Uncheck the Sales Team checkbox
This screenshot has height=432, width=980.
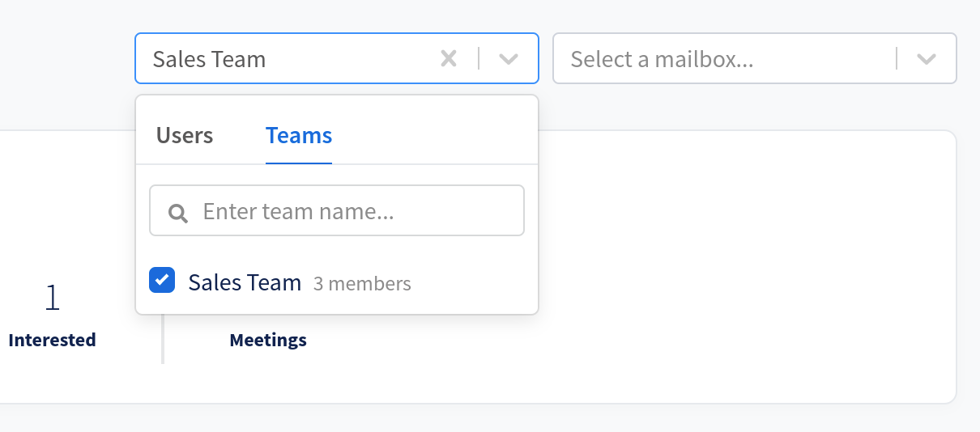162,280
